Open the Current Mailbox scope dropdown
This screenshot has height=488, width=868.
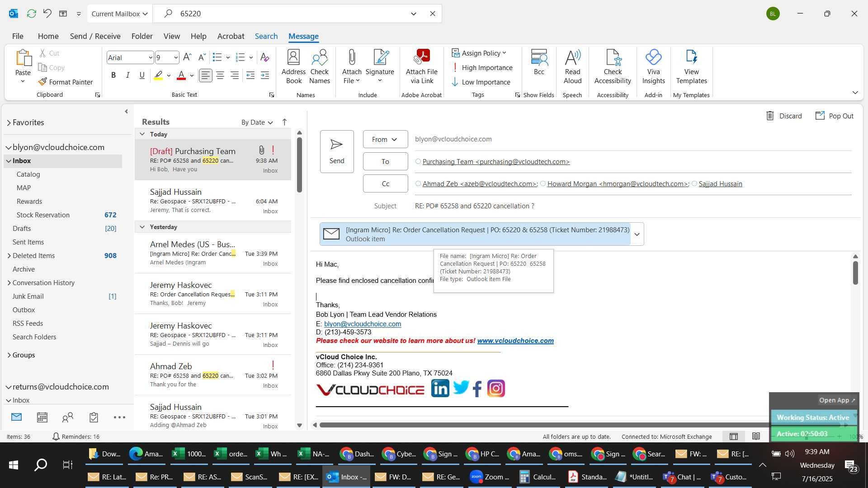(x=120, y=14)
